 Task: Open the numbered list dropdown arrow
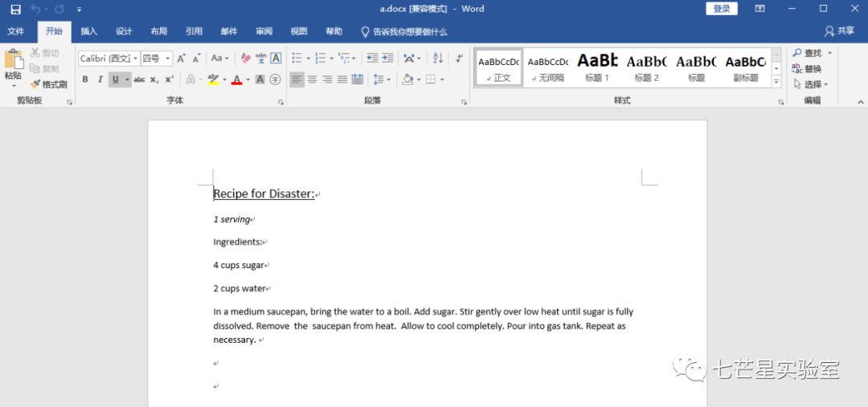pos(332,58)
